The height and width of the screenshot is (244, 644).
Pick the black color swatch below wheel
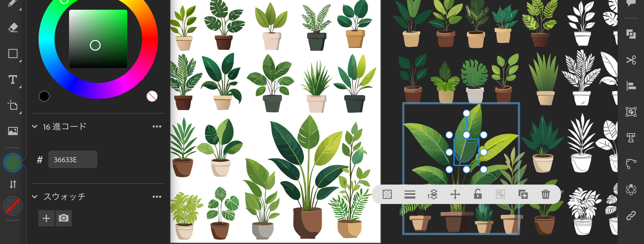tap(44, 96)
